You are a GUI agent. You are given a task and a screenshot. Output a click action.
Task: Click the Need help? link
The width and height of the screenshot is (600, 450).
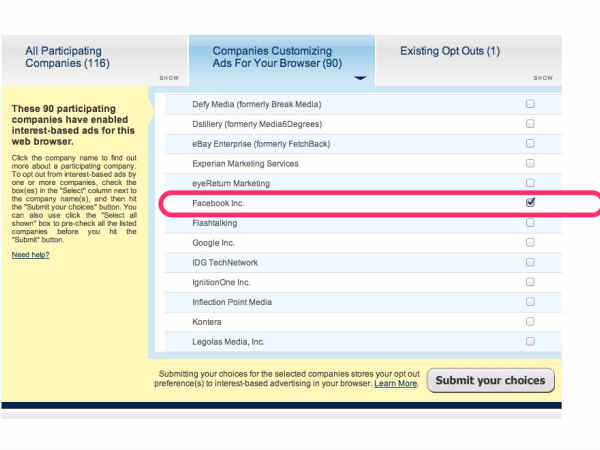point(30,255)
